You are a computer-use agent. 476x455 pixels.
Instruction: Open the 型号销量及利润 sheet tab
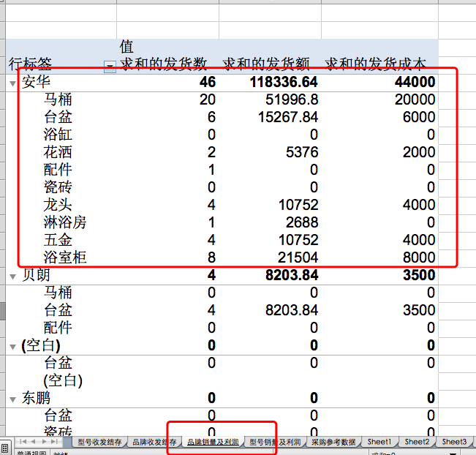(x=275, y=443)
